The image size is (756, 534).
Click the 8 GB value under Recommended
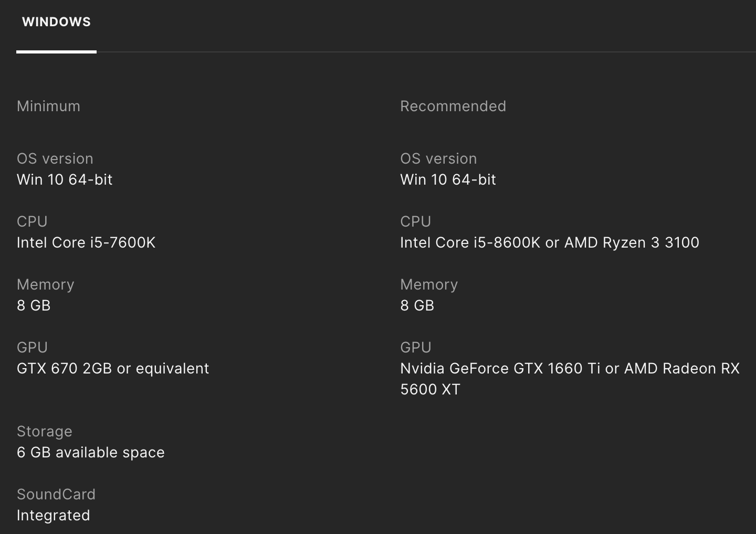417,306
